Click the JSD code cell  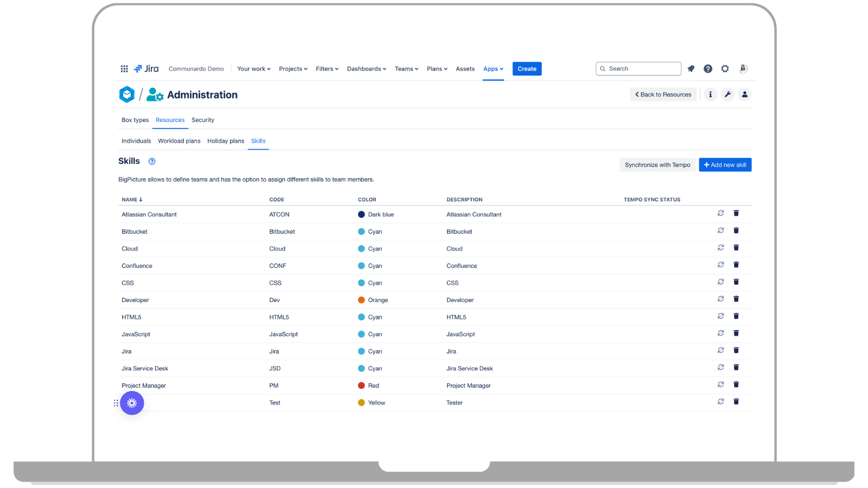pyautogui.click(x=275, y=369)
